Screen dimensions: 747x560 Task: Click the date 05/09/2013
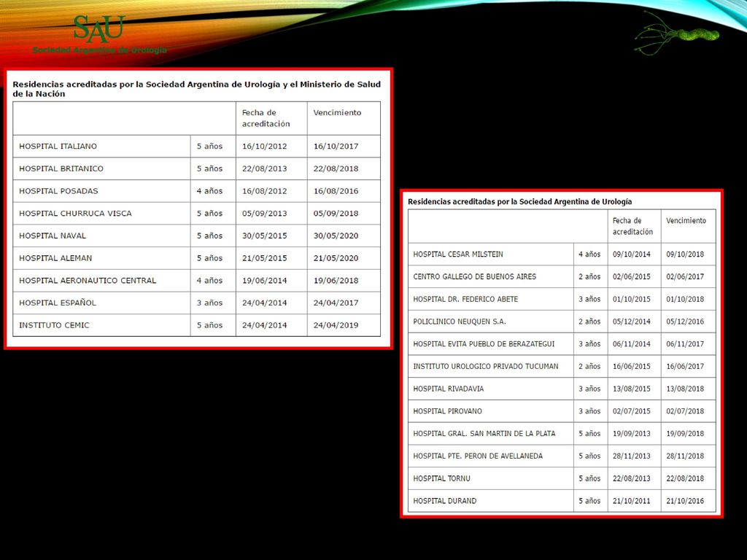click(264, 214)
